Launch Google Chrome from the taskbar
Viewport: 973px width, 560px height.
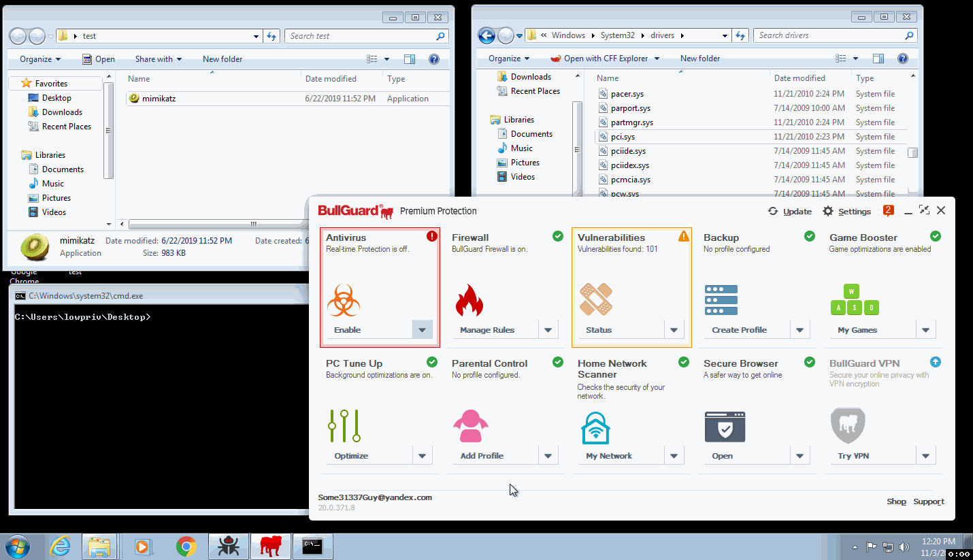[186, 546]
